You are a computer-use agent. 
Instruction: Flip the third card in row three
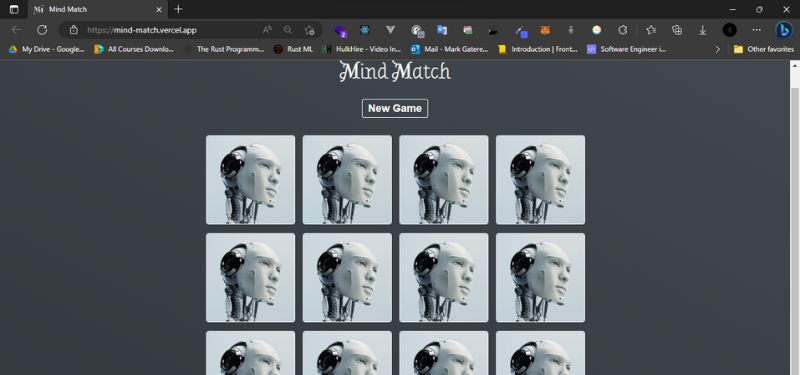(x=443, y=353)
